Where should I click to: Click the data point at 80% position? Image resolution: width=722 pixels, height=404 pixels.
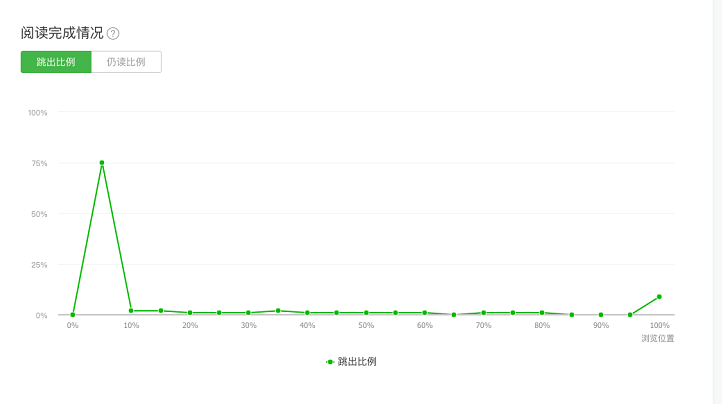point(542,313)
